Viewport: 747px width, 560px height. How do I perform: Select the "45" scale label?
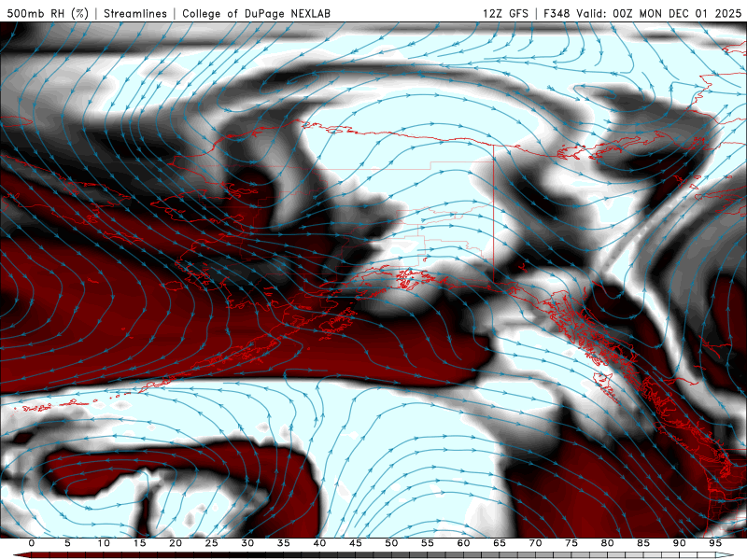click(x=356, y=543)
